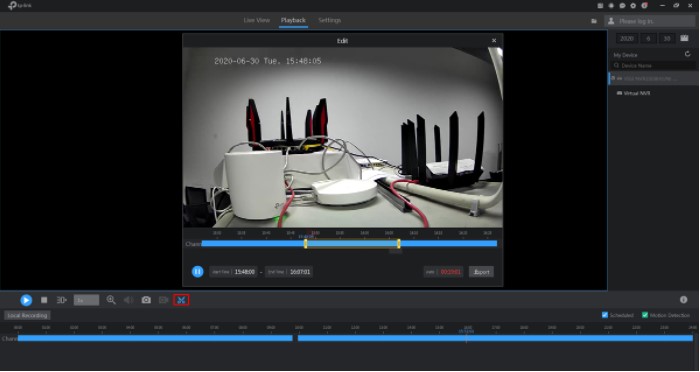
Task: Click the Export button in Edit dialog
Action: (481, 272)
